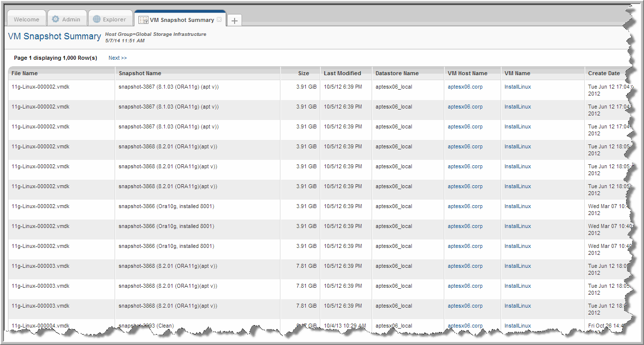Sort by the File Name column header
The width and height of the screenshot is (644, 345).
[24, 73]
